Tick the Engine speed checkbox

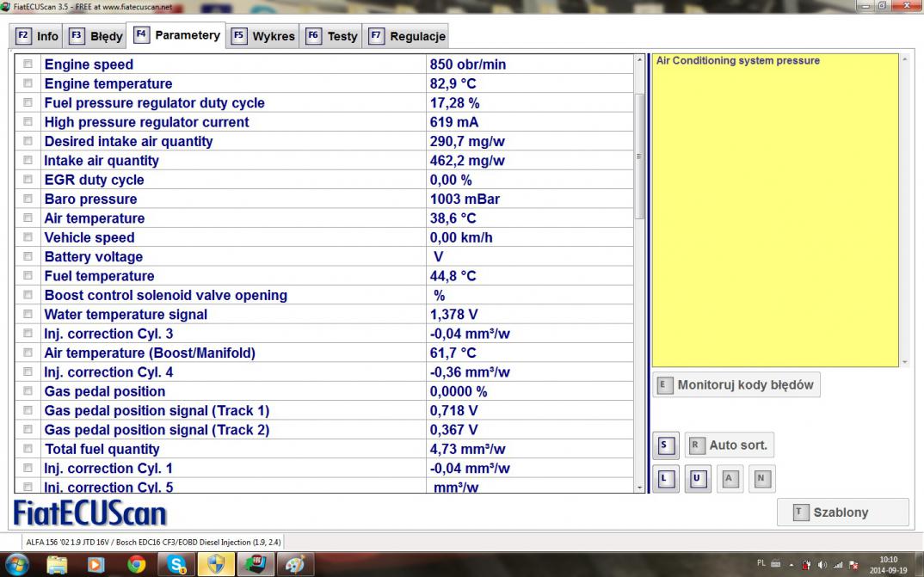click(x=28, y=64)
